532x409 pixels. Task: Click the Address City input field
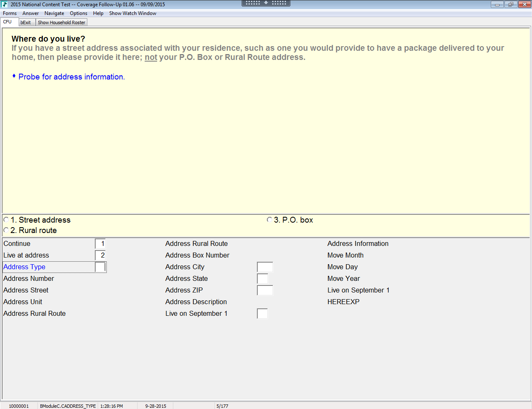pyautogui.click(x=265, y=267)
